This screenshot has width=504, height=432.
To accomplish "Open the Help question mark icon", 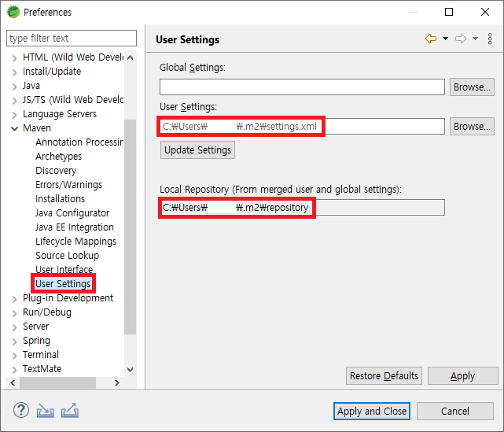I will tap(21, 411).
